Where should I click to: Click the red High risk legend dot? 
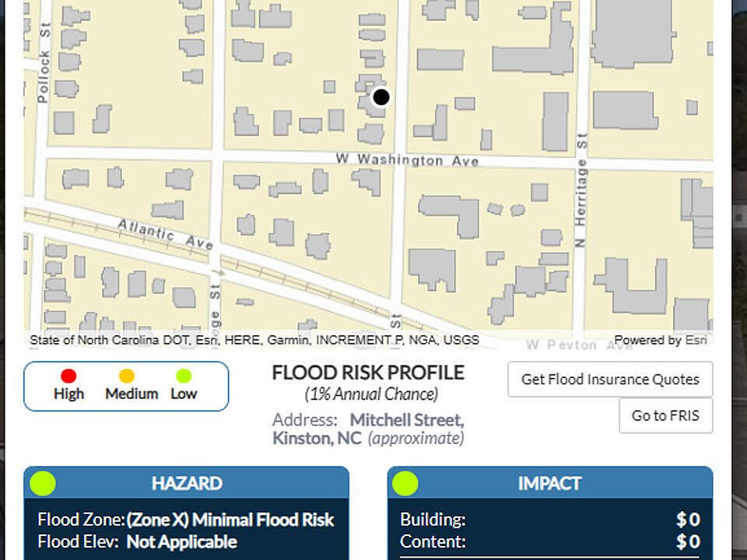(68, 376)
